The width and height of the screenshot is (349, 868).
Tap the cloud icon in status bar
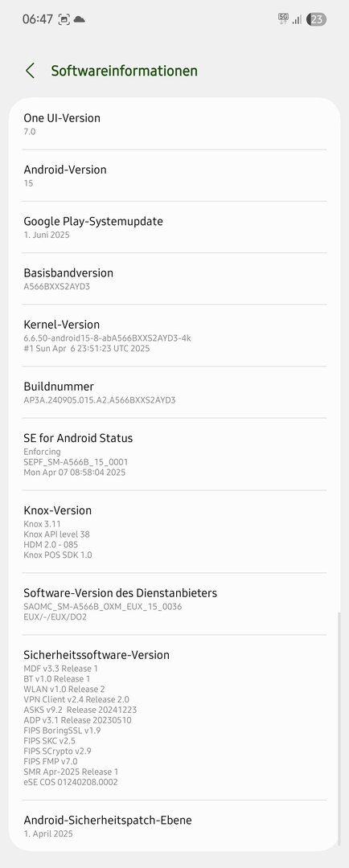pyautogui.click(x=80, y=19)
